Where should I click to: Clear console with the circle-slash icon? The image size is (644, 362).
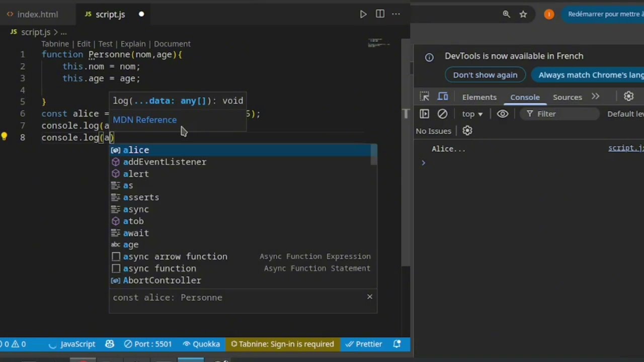(442, 114)
